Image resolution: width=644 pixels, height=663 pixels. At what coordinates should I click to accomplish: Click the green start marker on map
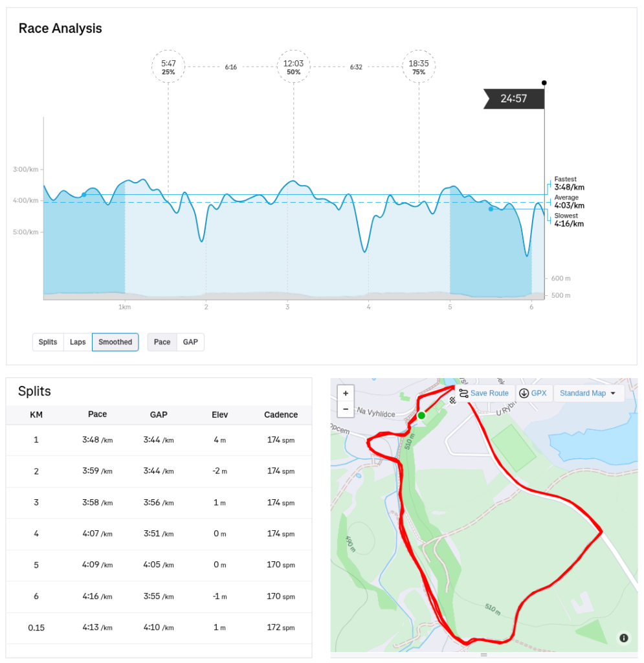point(421,415)
